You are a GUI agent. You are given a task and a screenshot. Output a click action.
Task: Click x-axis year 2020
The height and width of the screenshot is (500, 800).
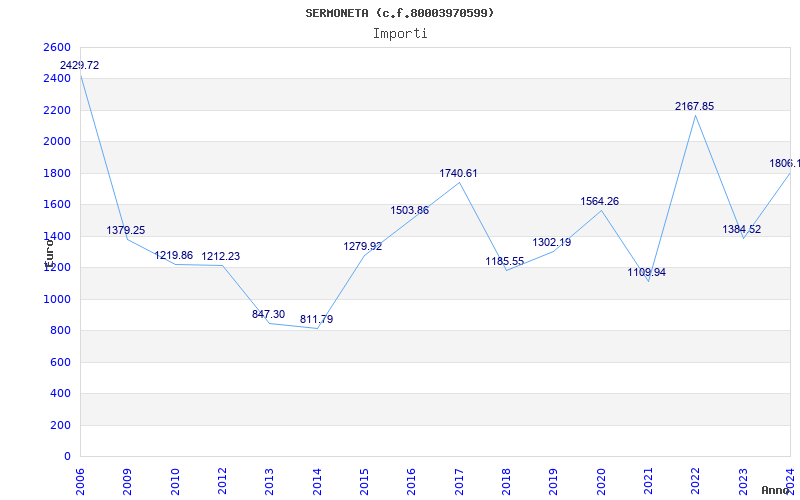click(x=601, y=482)
